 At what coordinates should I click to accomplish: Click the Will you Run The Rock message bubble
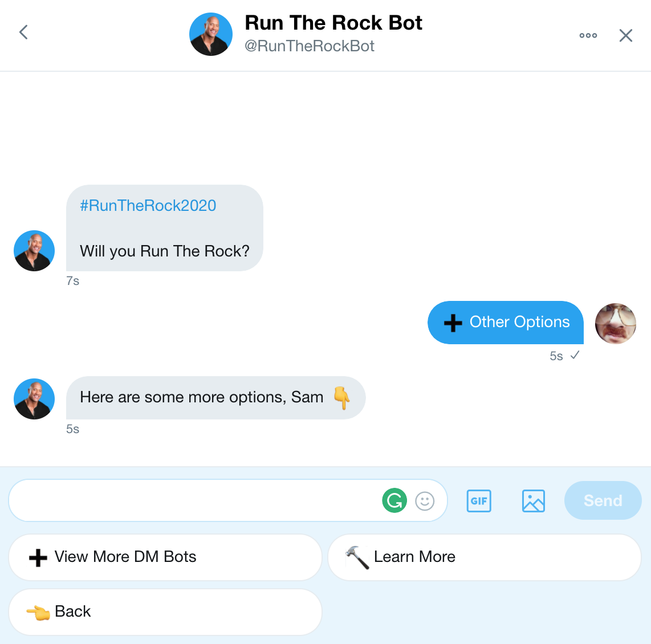coord(164,251)
